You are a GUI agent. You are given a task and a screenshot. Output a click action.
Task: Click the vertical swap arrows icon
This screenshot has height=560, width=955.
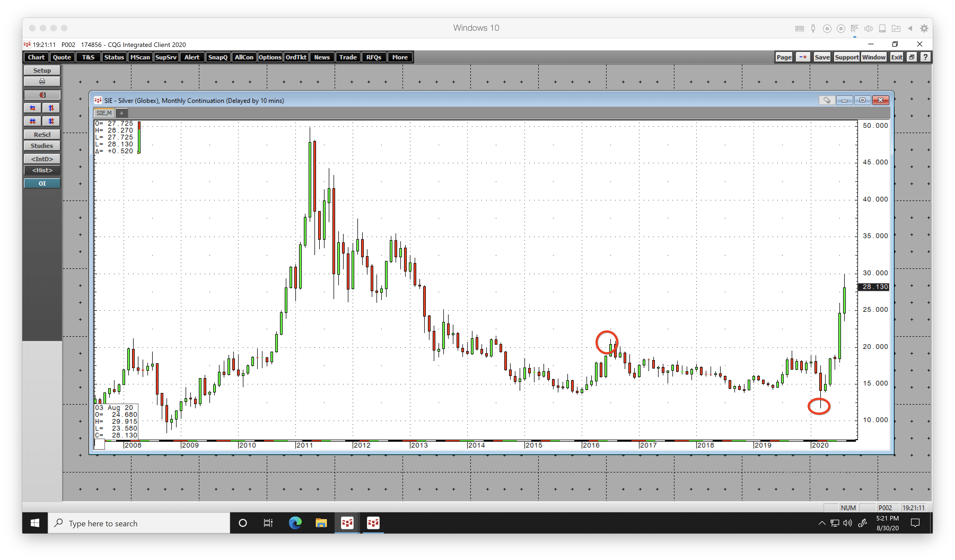click(x=51, y=108)
